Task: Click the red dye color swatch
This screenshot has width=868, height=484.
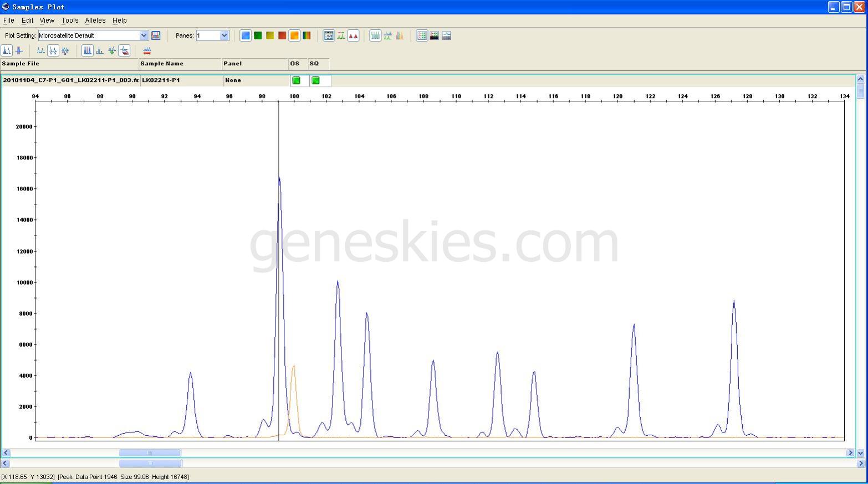Action: [x=282, y=35]
